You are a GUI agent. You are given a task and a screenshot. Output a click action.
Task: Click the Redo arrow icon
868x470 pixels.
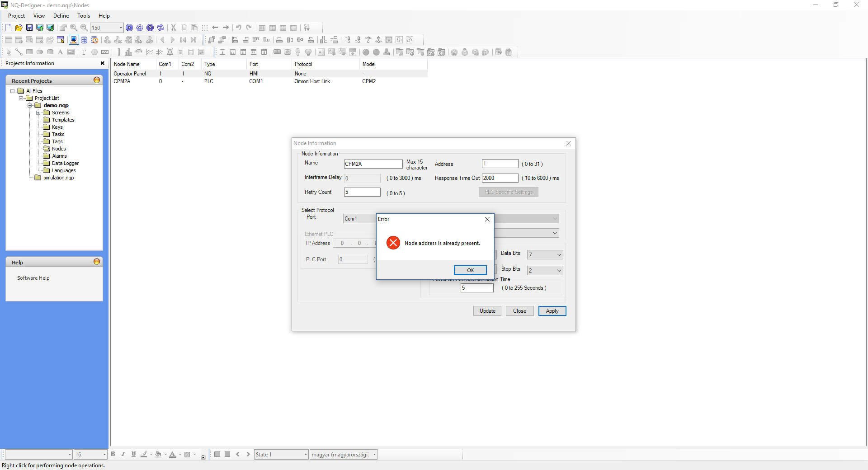pyautogui.click(x=249, y=28)
